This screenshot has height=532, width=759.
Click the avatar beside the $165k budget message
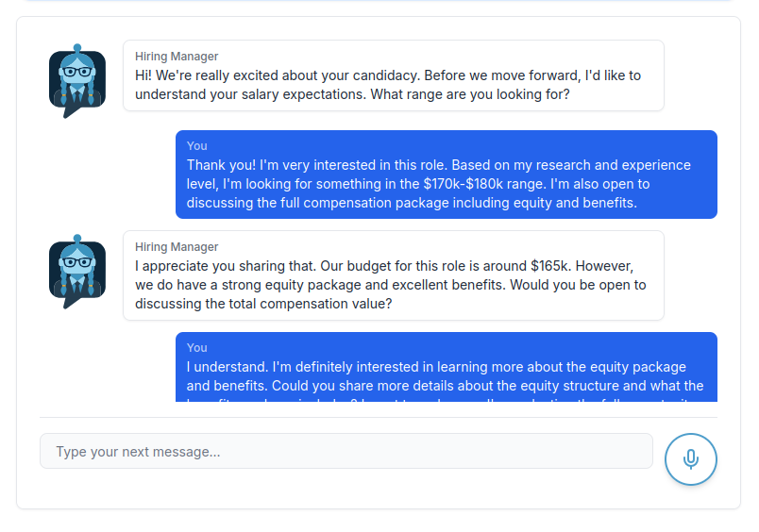pyautogui.click(x=76, y=272)
